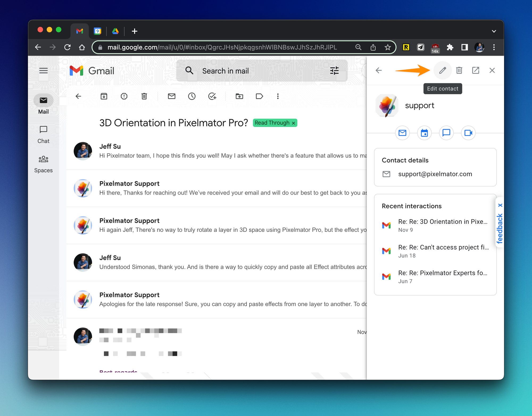Share this page from address bar
The height and width of the screenshot is (416, 532).
(x=373, y=47)
